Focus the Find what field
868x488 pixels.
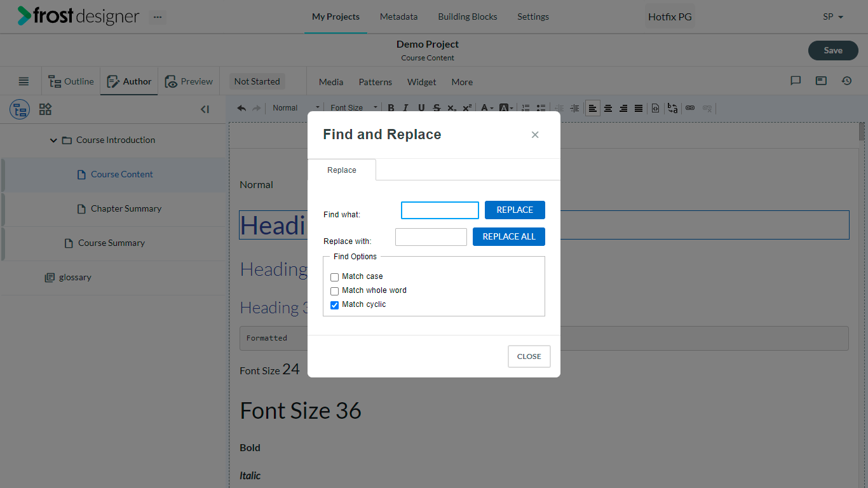440,210
